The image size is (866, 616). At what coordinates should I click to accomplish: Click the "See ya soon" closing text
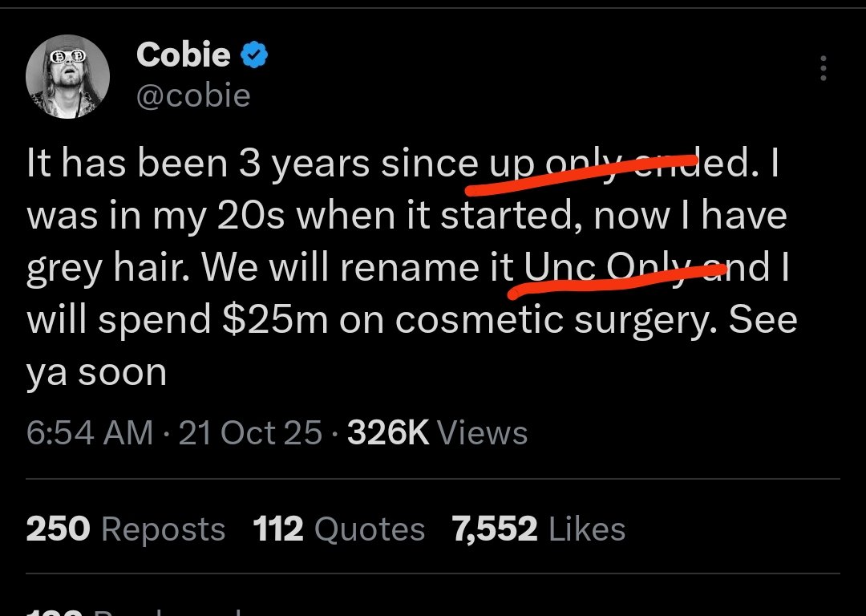96,372
